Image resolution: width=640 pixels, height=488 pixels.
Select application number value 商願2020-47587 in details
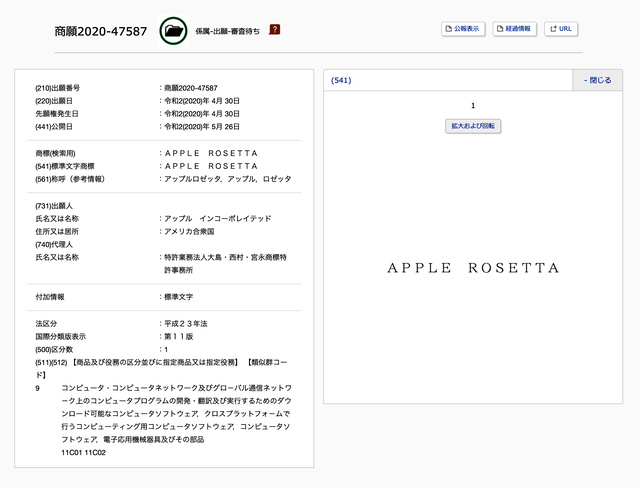click(x=191, y=88)
